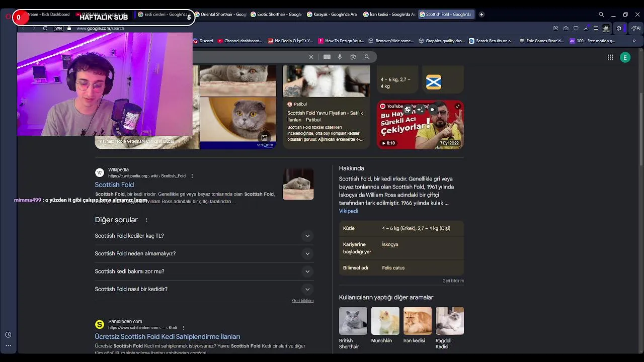
Task: Open the three-dot menu of Sahibinden result
Action: tap(183, 328)
